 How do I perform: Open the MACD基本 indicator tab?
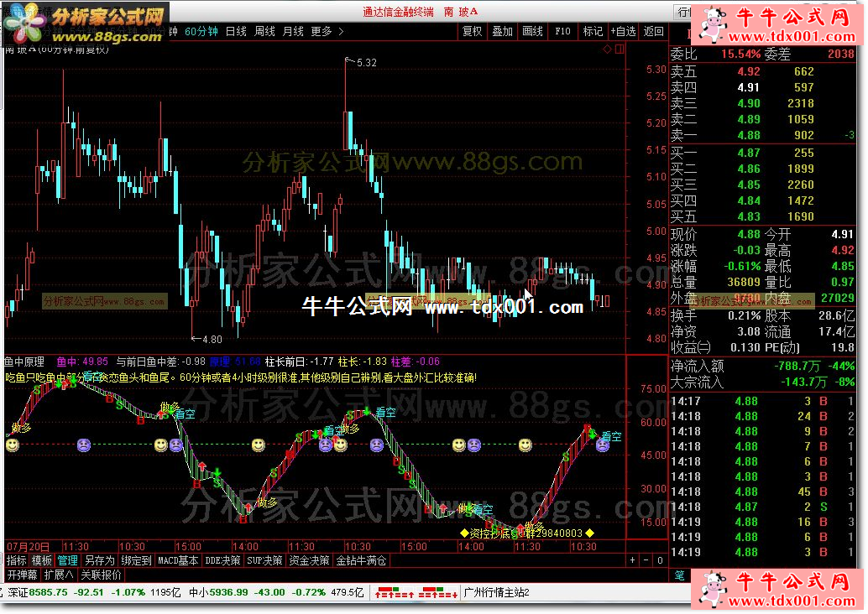178,560
